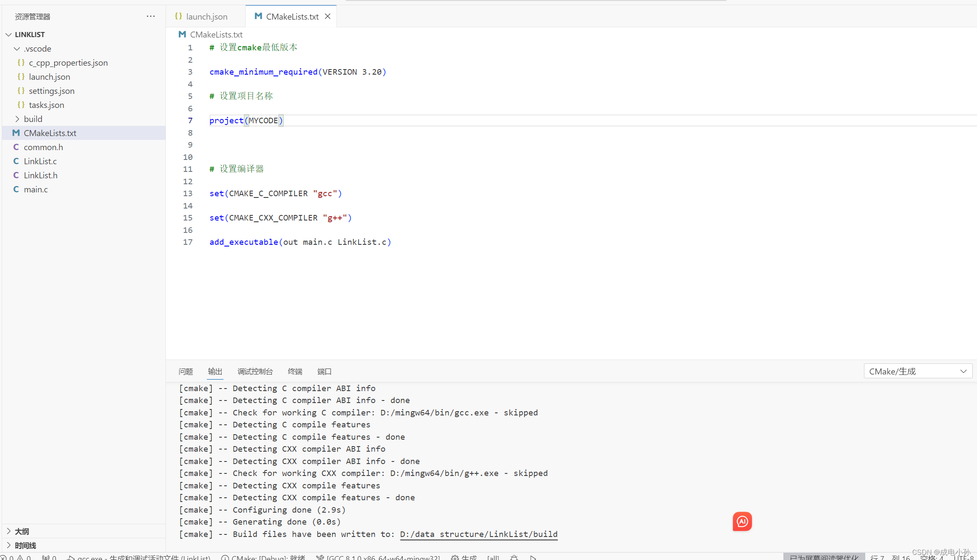Expand the build folder

coord(33,119)
